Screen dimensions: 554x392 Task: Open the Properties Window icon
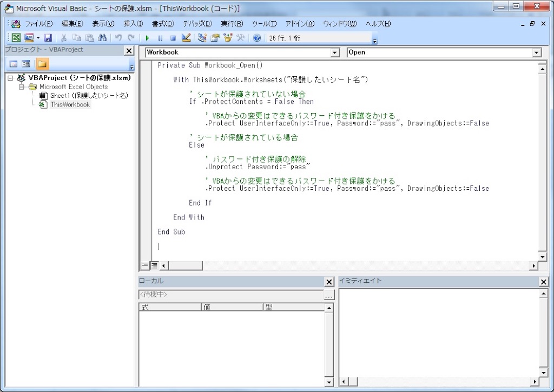click(215, 38)
